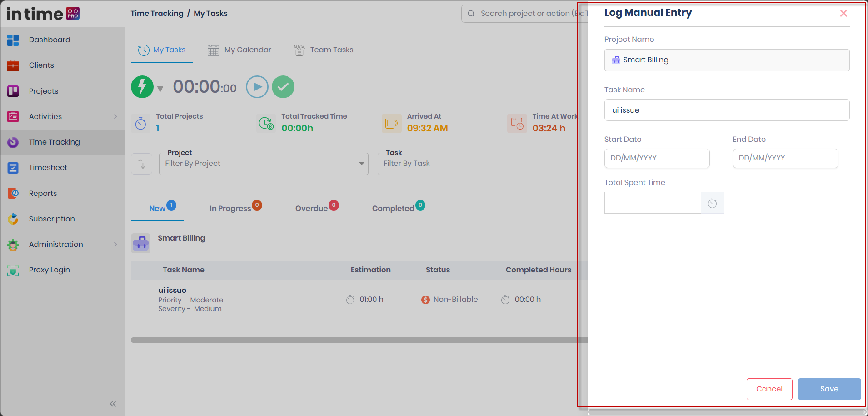Select the New status tab
The image size is (868, 416).
coord(158,208)
